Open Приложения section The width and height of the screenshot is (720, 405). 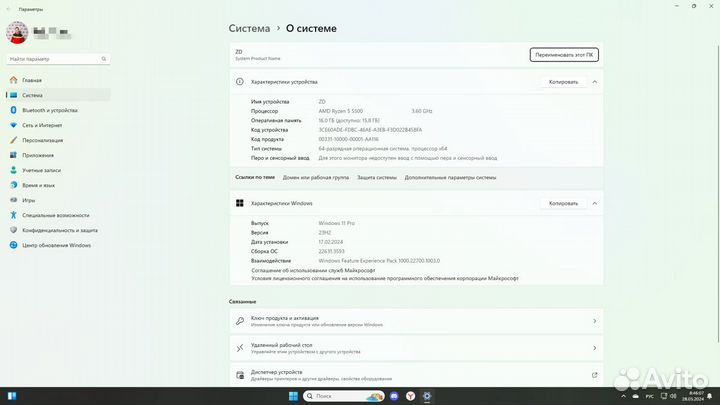pos(58,155)
